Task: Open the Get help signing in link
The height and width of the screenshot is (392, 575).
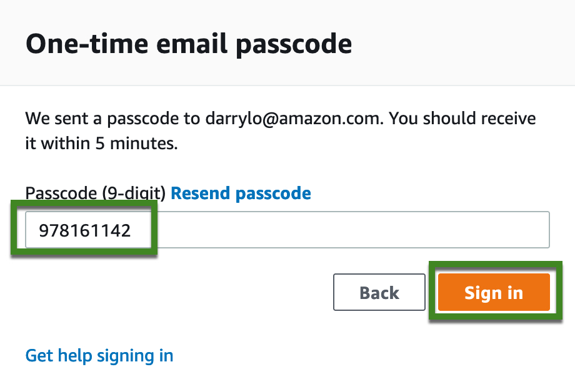Action: 99,355
